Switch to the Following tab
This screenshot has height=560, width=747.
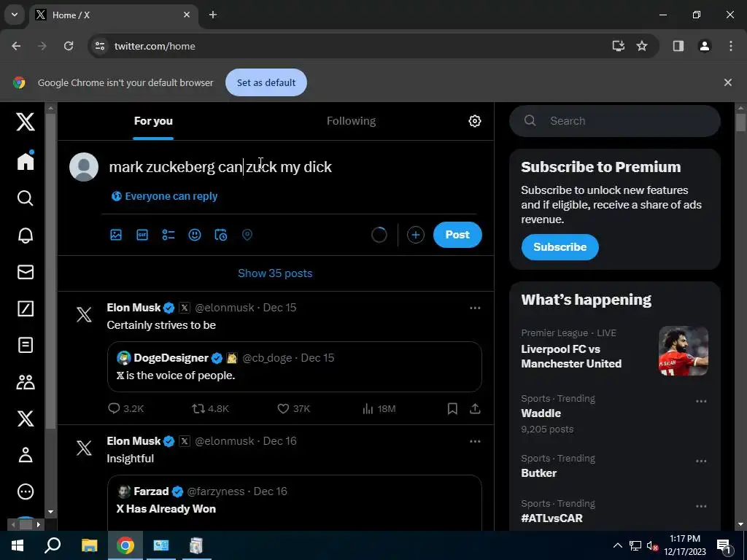(351, 121)
